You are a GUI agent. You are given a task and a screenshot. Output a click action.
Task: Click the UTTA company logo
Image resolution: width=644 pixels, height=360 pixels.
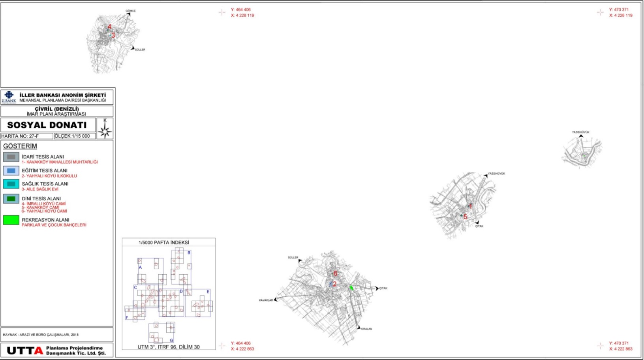[25, 351]
